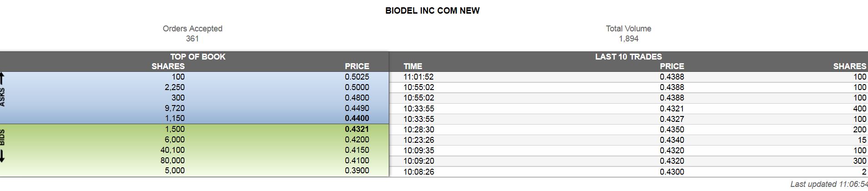
Task: Click the TOP OF BOOK header
Action: 198,56
